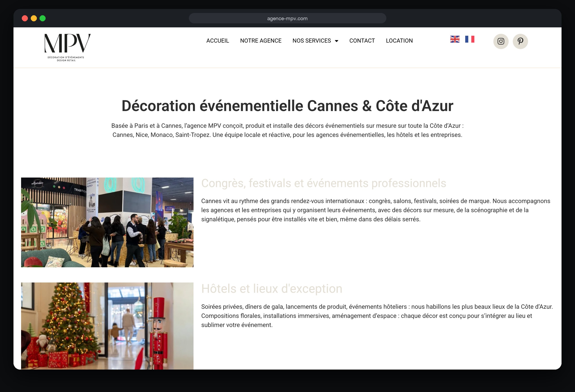Viewport: 575px width, 392px height.
Task: Open the Christmas tree nutcracker photo
Action: [x=107, y=326]
